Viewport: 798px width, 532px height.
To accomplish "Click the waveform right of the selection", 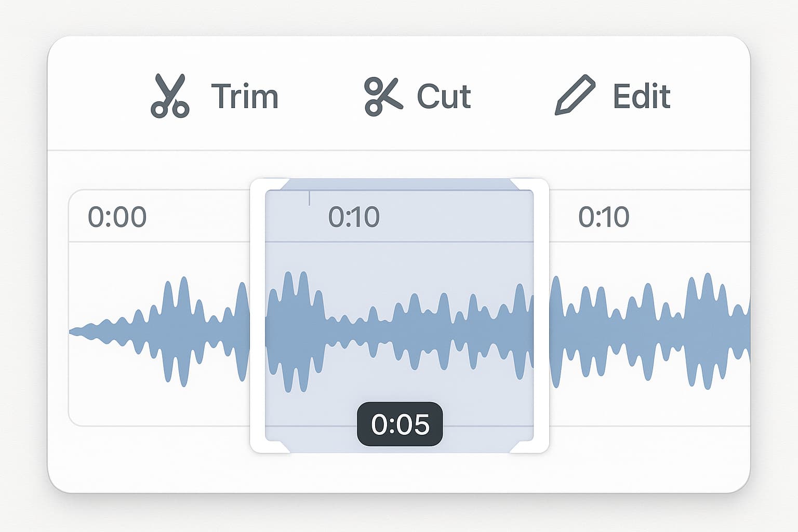I will (649, 331).
